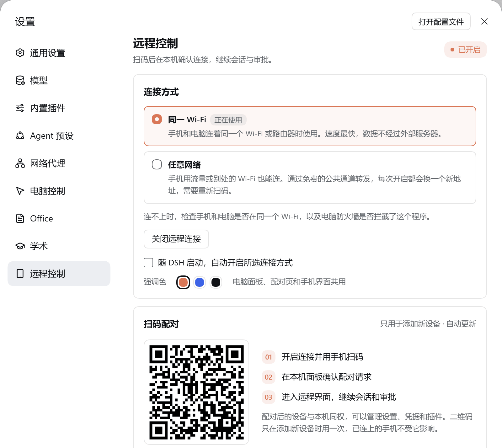Click the pairing QR code image

tap(196, 392)
